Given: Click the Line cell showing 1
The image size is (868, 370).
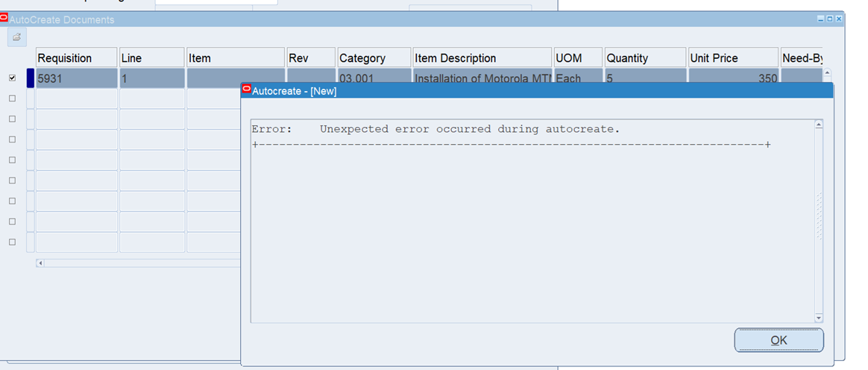Looking at the screenshot, I should 151,78.
